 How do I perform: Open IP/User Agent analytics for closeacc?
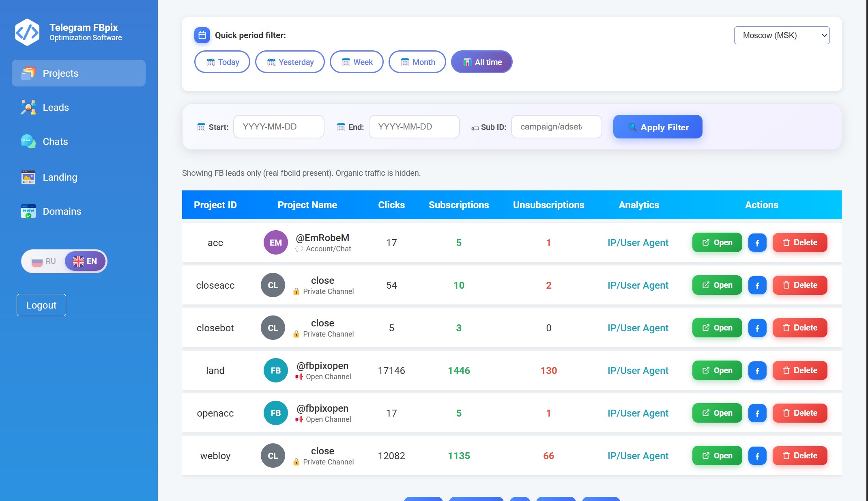coord(638,285)
